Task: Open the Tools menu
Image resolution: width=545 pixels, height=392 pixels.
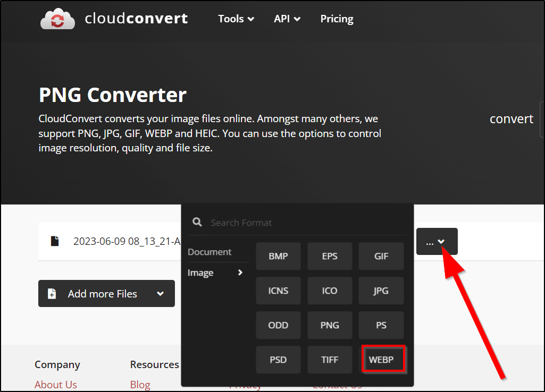Action: tap(236, 19)
